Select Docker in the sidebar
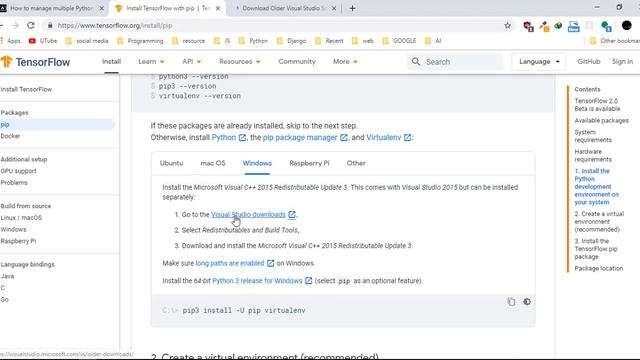The image size is (640, 360). click(10, 136)
